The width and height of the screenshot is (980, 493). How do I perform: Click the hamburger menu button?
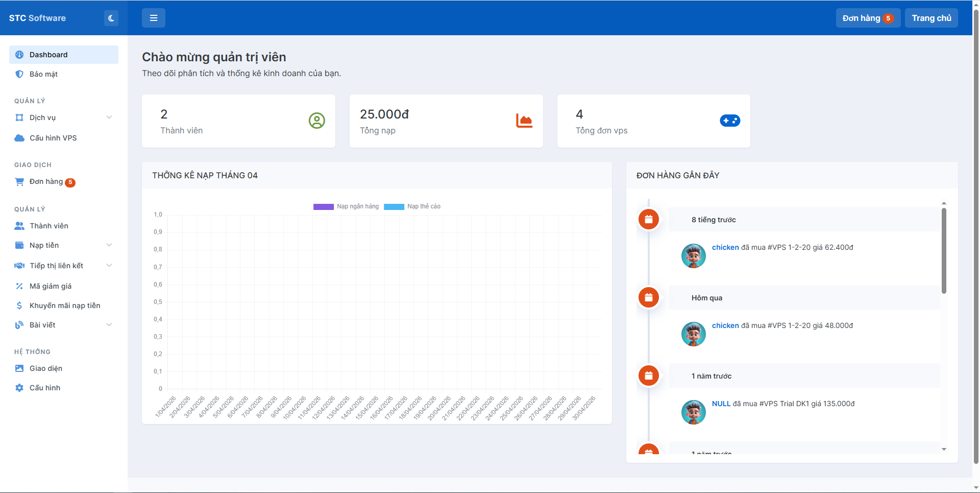(x=153, y=18)
